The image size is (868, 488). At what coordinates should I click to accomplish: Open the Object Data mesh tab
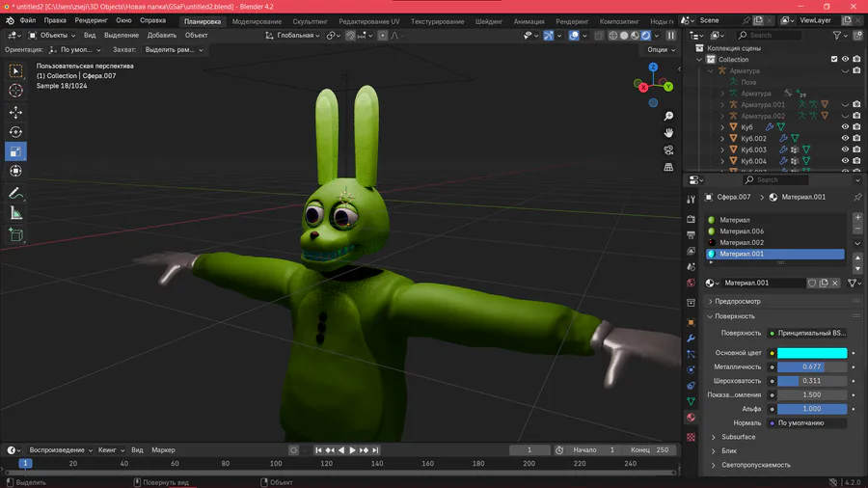point(691,401)
